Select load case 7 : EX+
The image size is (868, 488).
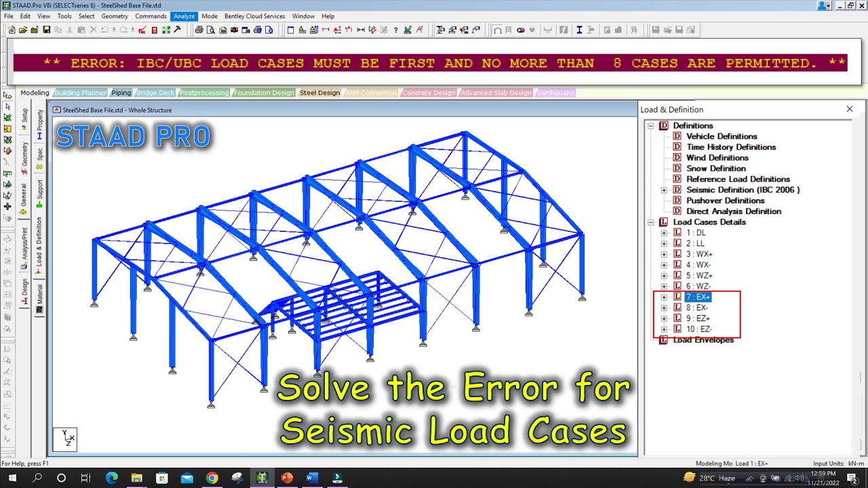(698, 297)
